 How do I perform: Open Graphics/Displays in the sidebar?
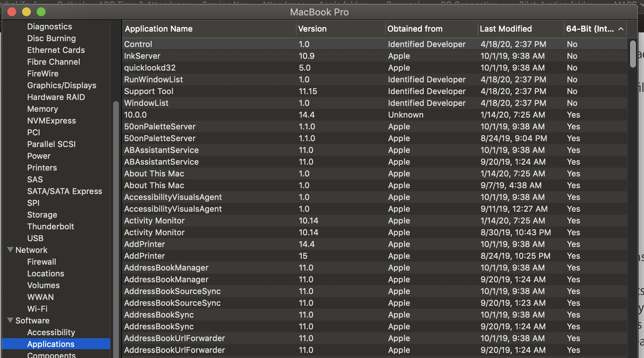coord(62,85)
